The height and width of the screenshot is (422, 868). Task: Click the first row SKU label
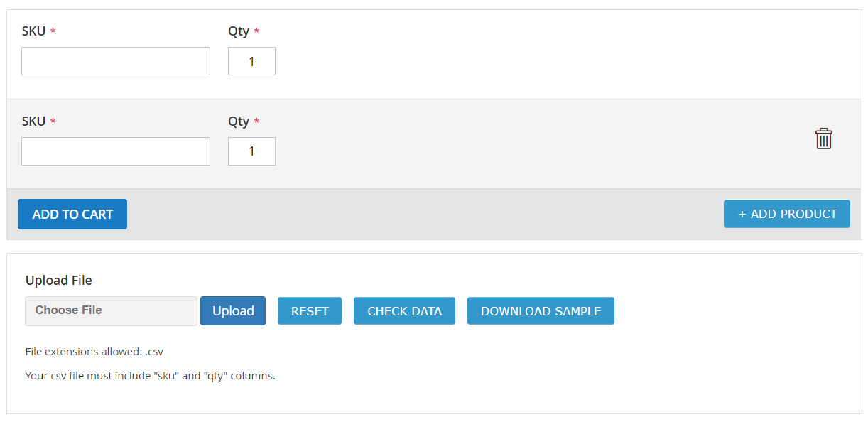point(33,31)
